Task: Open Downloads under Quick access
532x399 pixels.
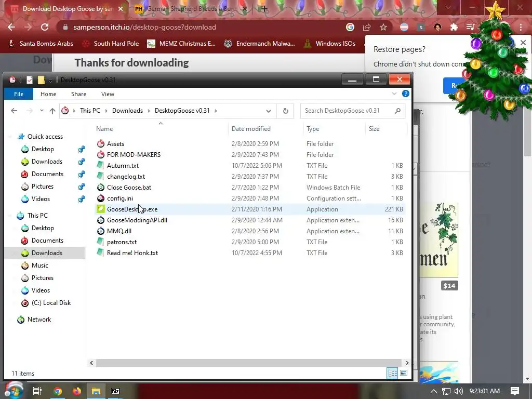Action: (x=47, y=162)
